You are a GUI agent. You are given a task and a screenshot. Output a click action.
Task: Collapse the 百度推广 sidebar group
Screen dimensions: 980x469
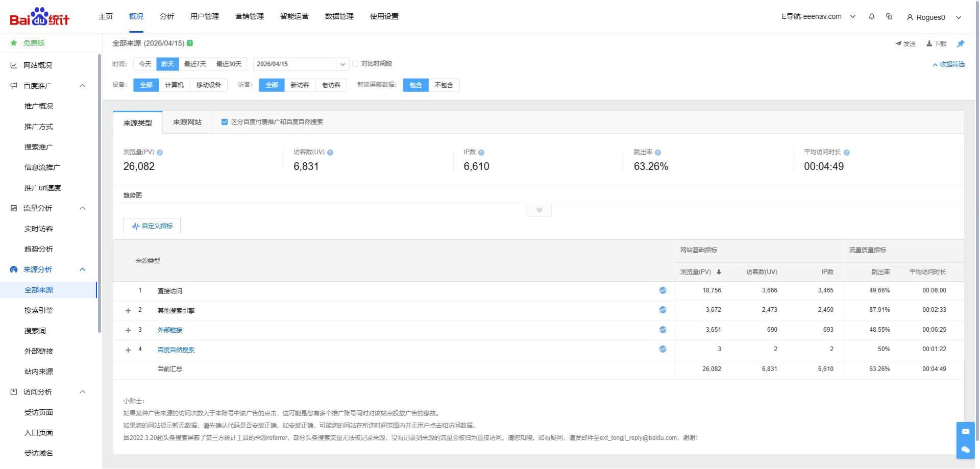tap(83, 86)
